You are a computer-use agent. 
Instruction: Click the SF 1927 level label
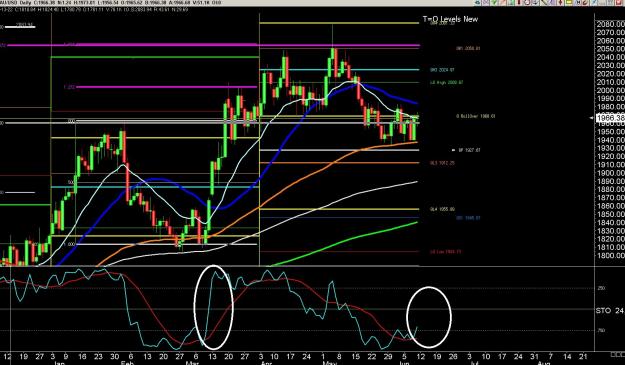[469, 150]
